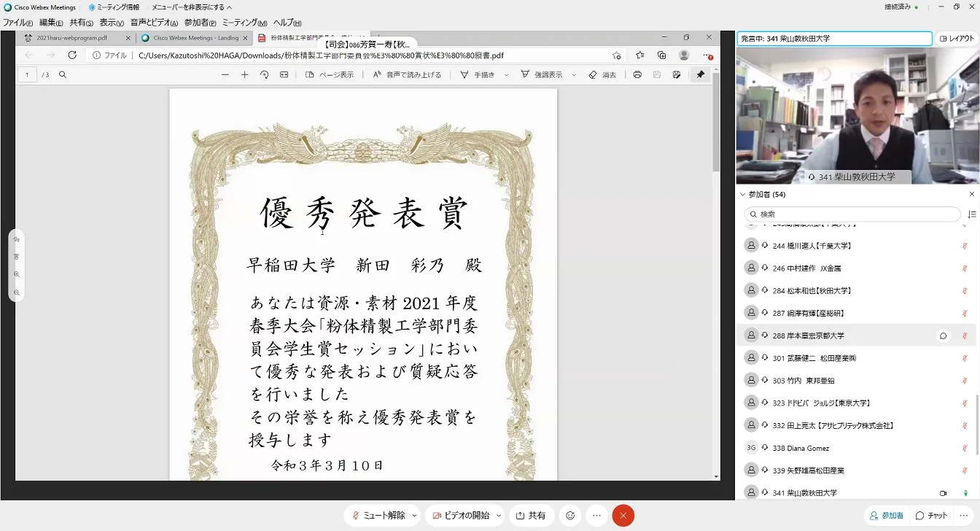Open the 参加者(P) menu
This screenshot has width=980, height=531.
(200, 23)
